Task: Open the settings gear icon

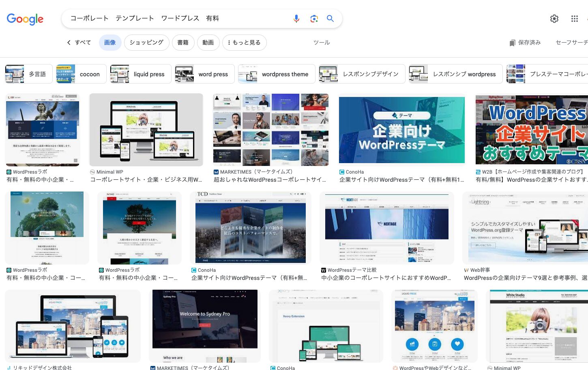Action: [554, 19]
